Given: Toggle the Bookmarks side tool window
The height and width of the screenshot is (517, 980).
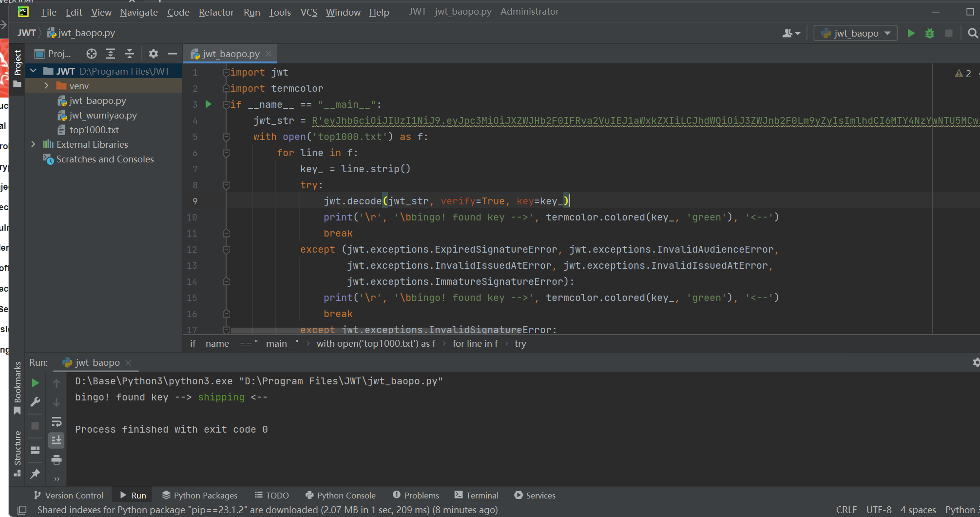Looking at the screenshot, I should (x=17, y=388).
